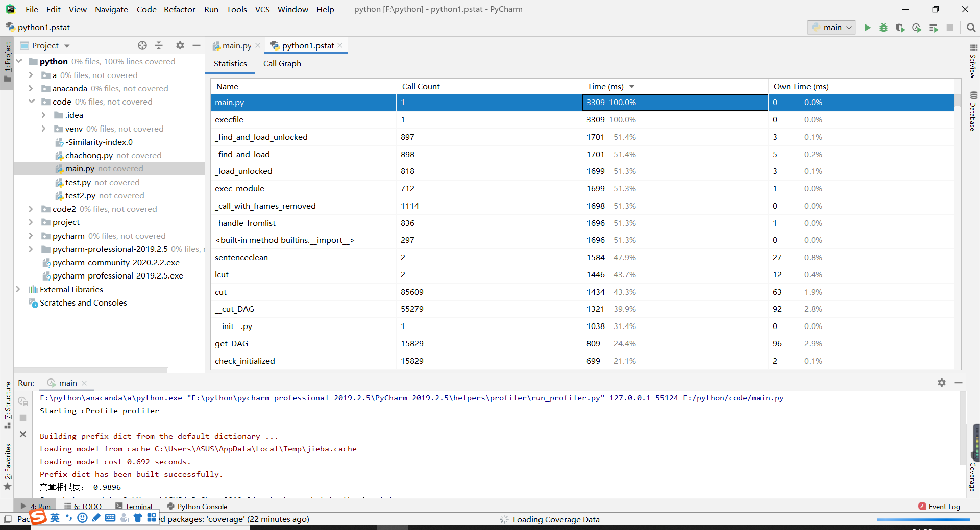Collapse the code folder
Image resolution: width=980 pixels, height=530 pixels.
pos(32,102)
